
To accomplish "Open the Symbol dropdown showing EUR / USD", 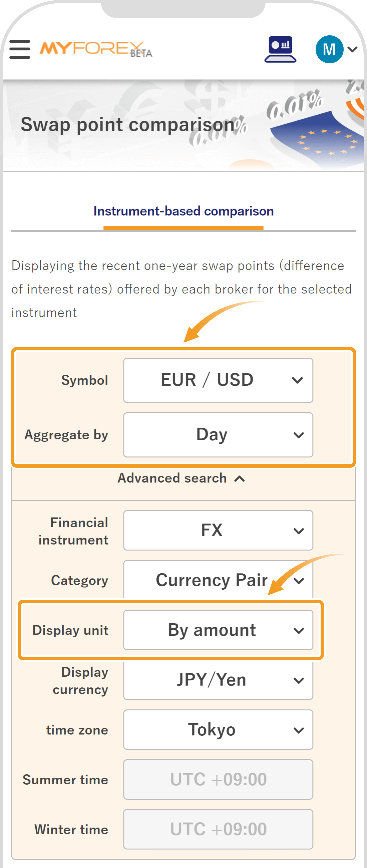I will coord(218,380).
